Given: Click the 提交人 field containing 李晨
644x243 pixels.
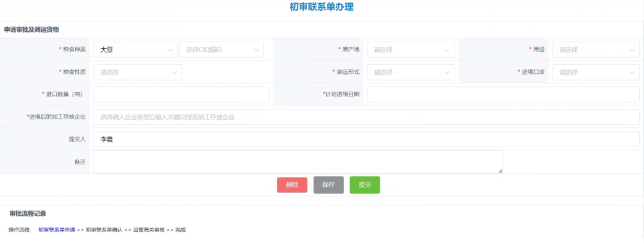Looking at the screenshot, I should pos(367,139).
